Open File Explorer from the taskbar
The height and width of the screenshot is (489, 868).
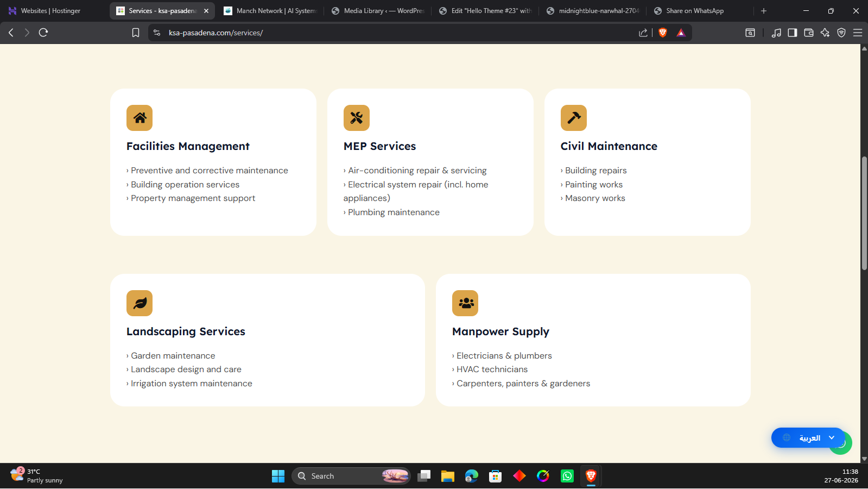coord(447,476)
